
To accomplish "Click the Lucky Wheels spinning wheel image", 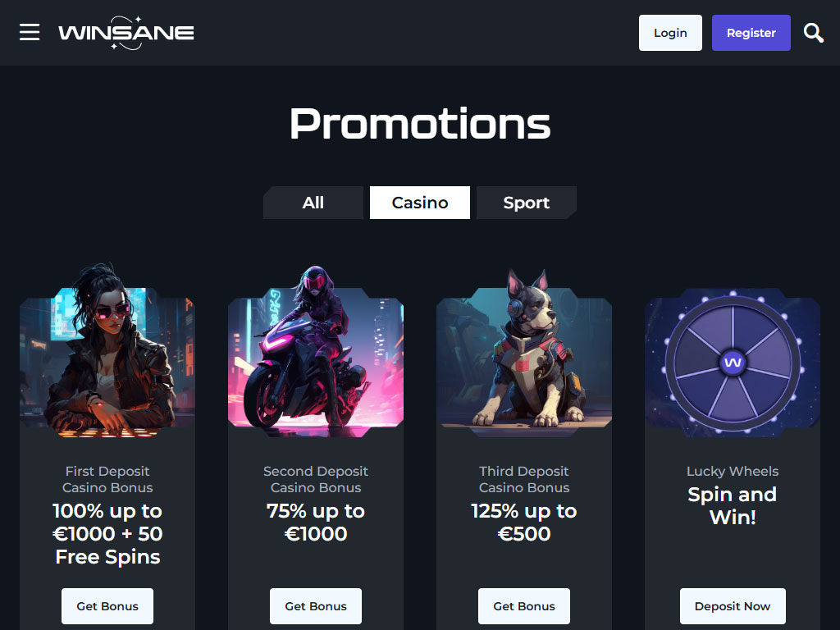I will click(x=733, y=363).
